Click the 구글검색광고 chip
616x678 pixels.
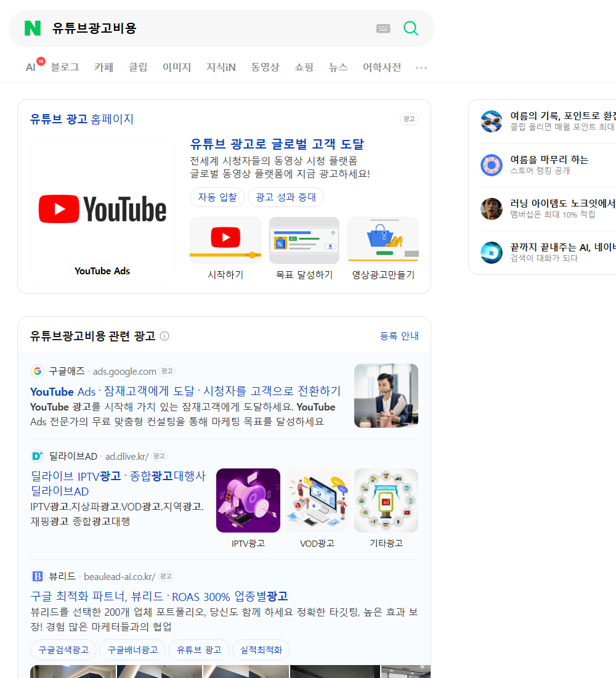[x=63, y=650]
